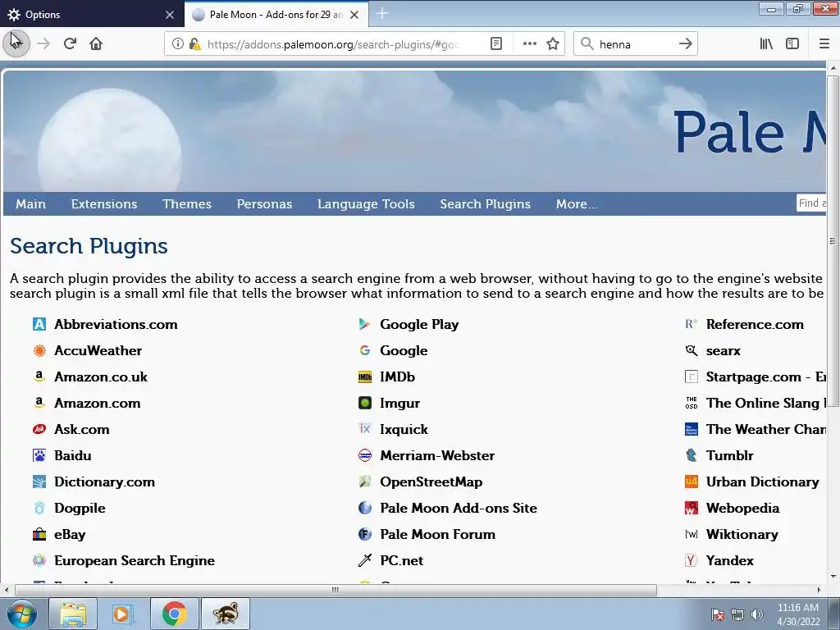Open the Windows Start button
Viewport: 840px width, 630px height.
tap(21, 614)
